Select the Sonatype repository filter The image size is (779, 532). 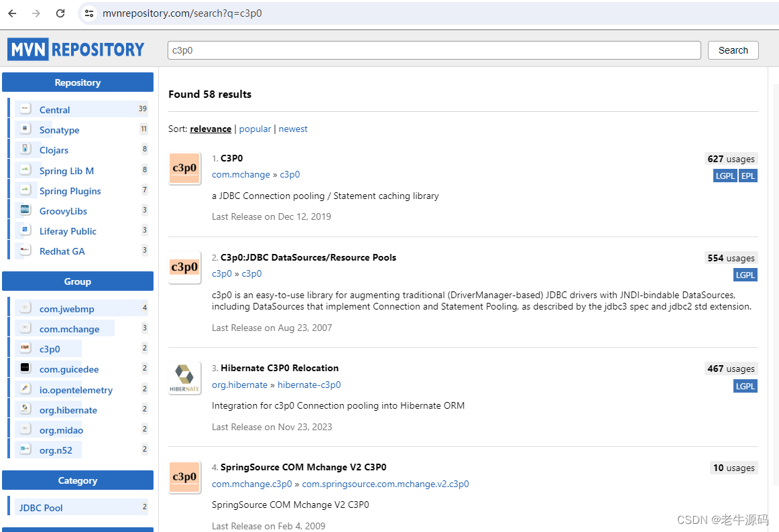click(x=59, y=130)
